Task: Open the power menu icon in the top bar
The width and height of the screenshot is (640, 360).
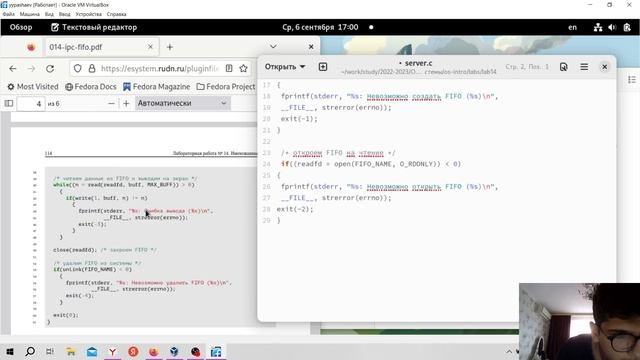Action: point(627,27)
